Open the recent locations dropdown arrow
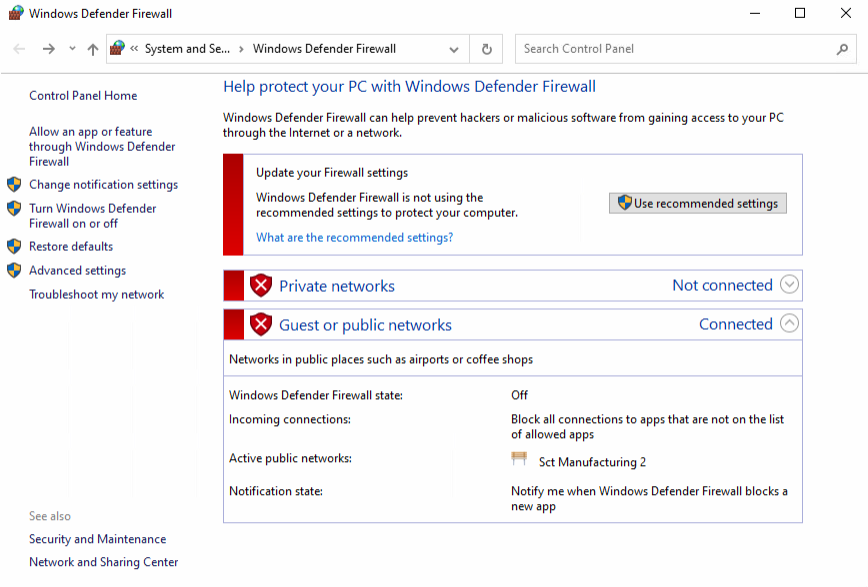This screenshot has height=587, width=868. point(72,49)
